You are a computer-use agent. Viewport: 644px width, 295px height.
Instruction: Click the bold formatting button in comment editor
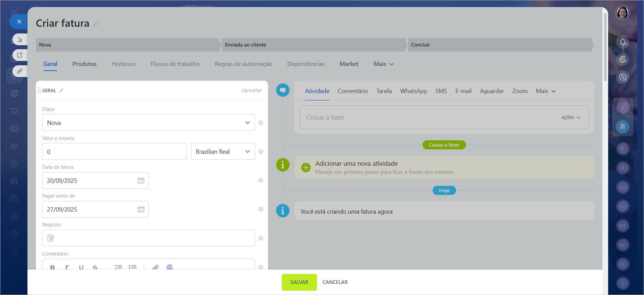coord(52,267)
